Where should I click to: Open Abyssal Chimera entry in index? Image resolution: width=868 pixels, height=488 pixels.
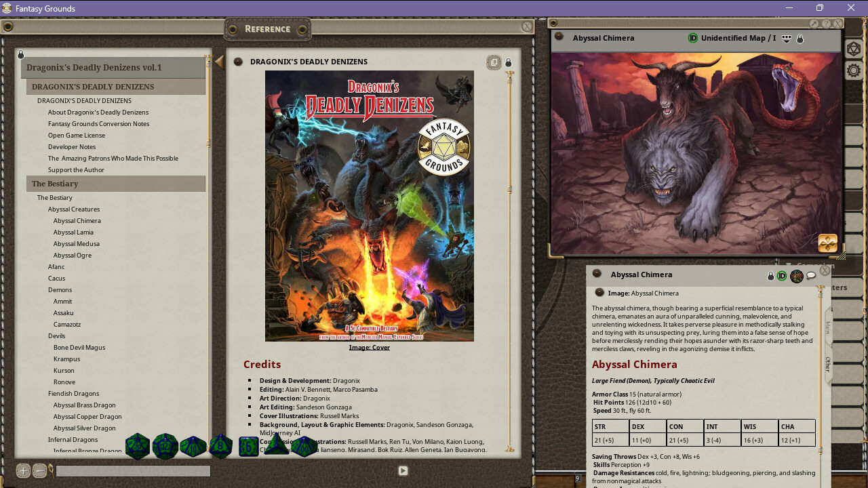(x=77, y=221)
